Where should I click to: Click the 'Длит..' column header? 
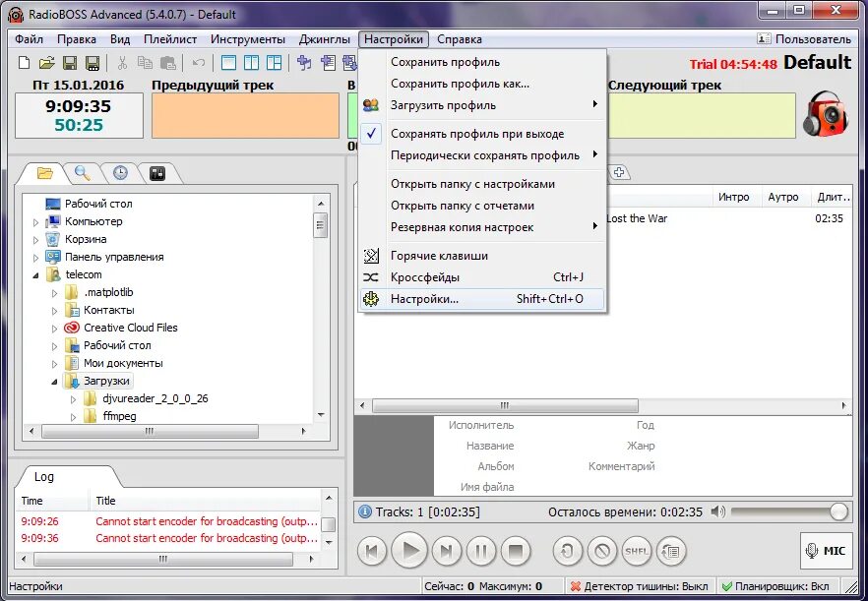pyautogui.click(x=833, y=197)
